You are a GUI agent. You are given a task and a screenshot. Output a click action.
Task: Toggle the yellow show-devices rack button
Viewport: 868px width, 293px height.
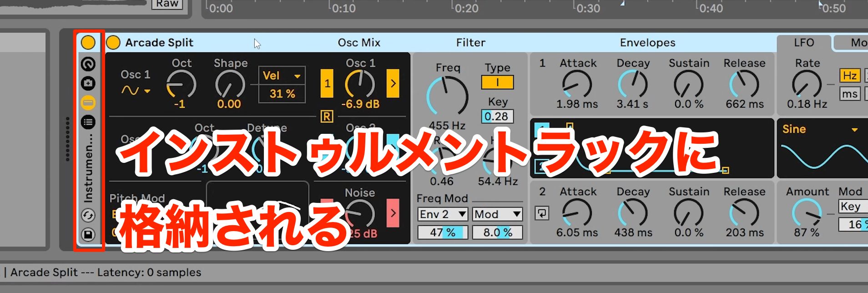pos(88,103)
